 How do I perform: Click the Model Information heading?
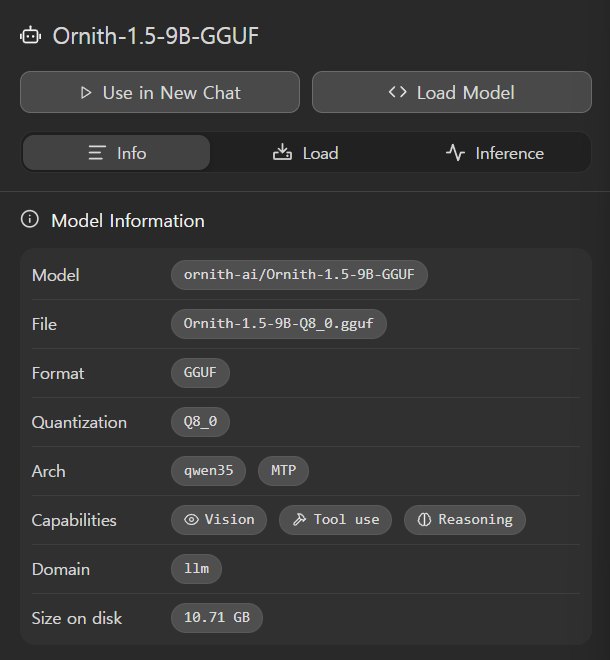coord(128,221)
